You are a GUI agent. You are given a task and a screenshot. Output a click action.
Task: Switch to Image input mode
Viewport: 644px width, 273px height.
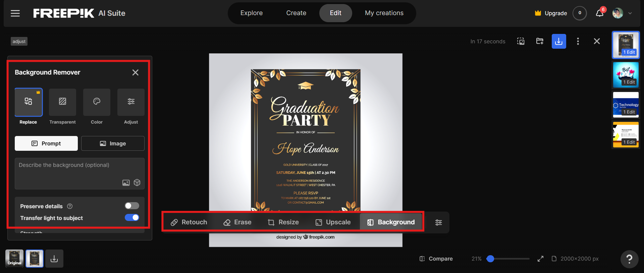coord(113,143)
